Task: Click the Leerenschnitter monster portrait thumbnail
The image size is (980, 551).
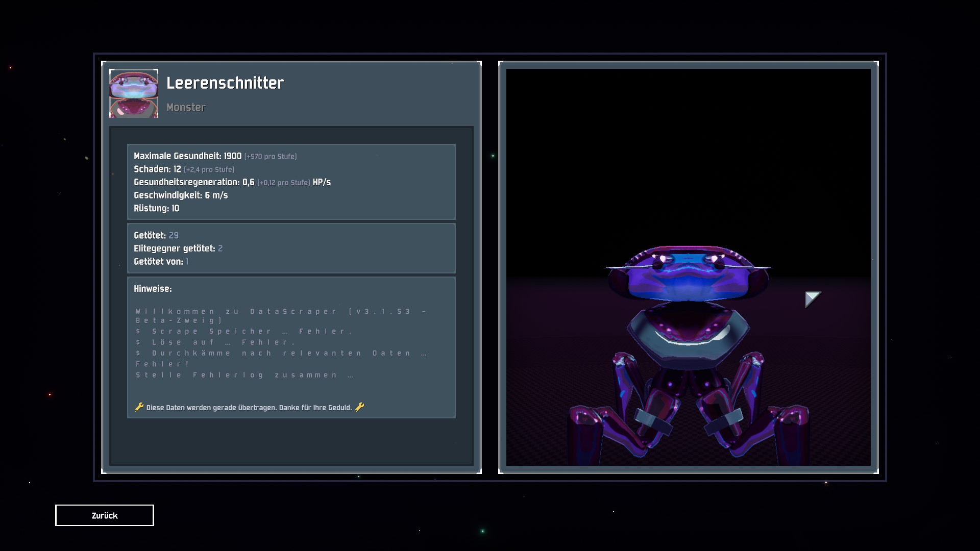Action: pos(134,93)
